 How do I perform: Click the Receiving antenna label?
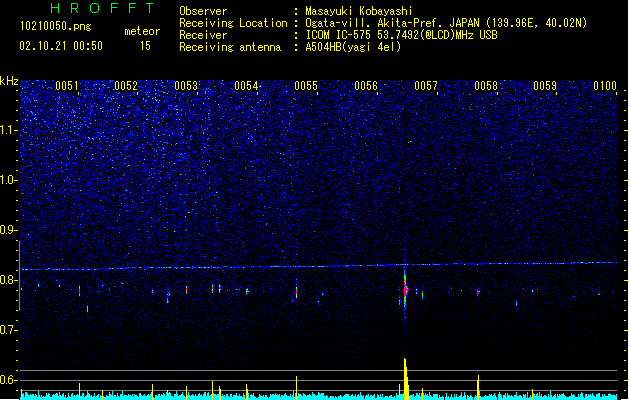[x=230, y=47]
